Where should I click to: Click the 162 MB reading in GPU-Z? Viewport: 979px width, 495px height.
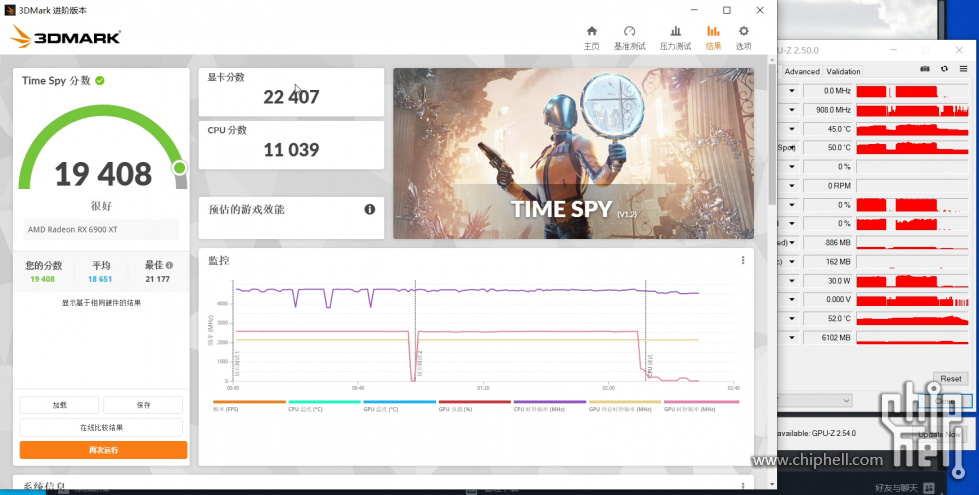[x=828, y=262]
